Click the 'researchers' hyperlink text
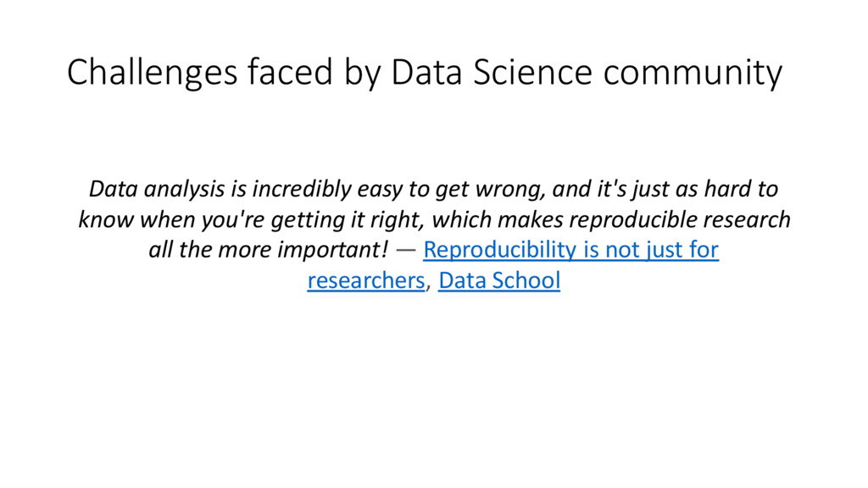The height and width of the screenshot is (488, 868). (x=366, y=280)
